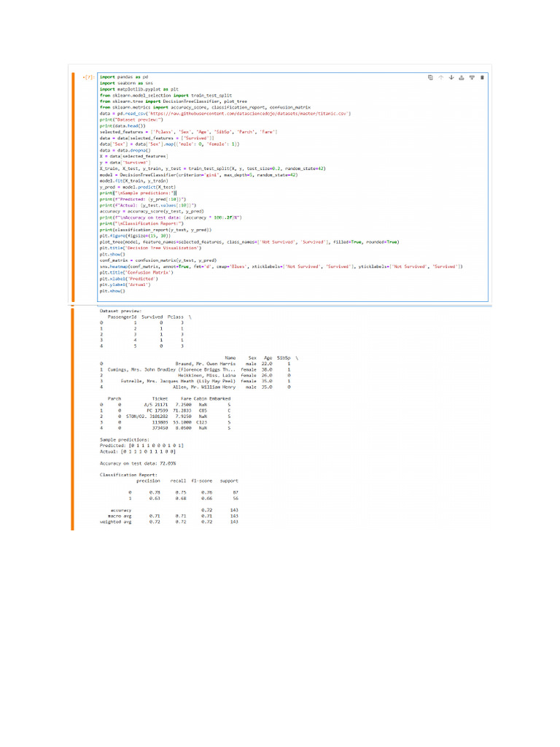Image resolution: width=560 pixels, height=747 pixels.
Task: Collapse the code cell using its orange bar
Action: [73, 187]
